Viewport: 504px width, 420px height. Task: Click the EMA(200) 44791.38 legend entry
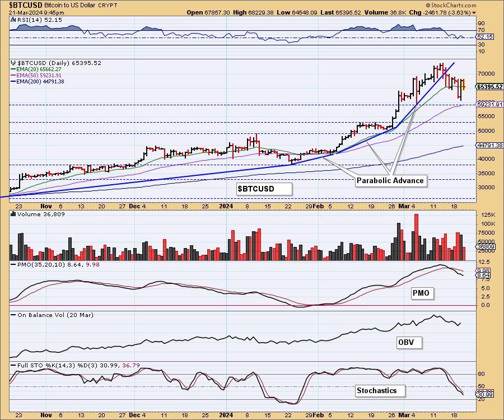pyautogui.click(x=38, y=82)
